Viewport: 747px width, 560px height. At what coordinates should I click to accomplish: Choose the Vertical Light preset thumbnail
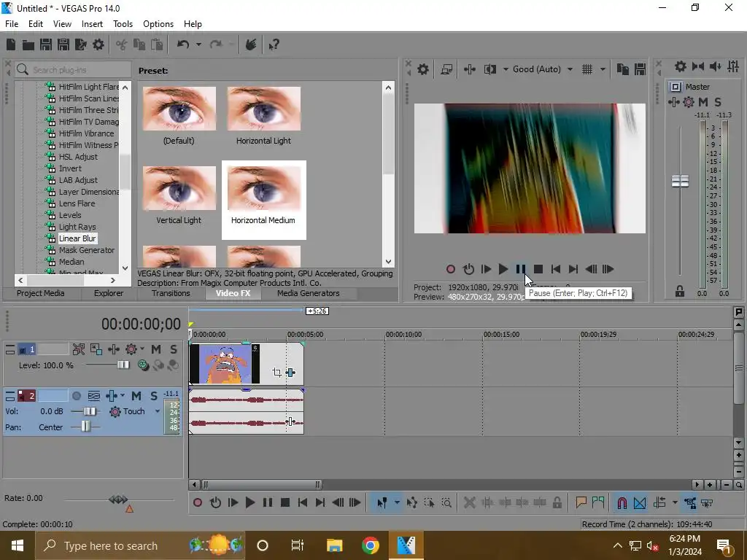click(179, 188)
